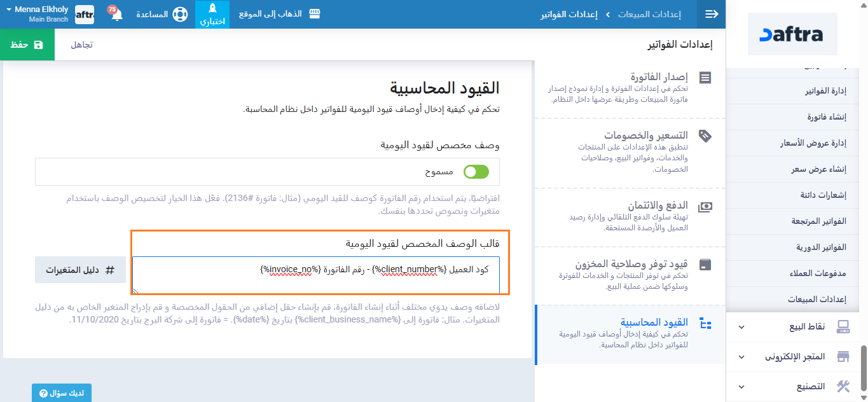868x402 pixels.
Task: Click the تجاهل discard link
Action: (x=81, y=45)
